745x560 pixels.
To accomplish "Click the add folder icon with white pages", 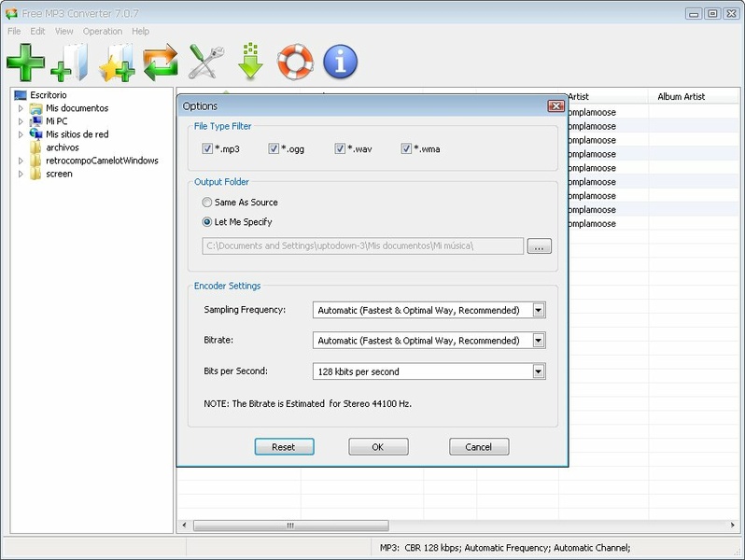I will click(70, 63).
